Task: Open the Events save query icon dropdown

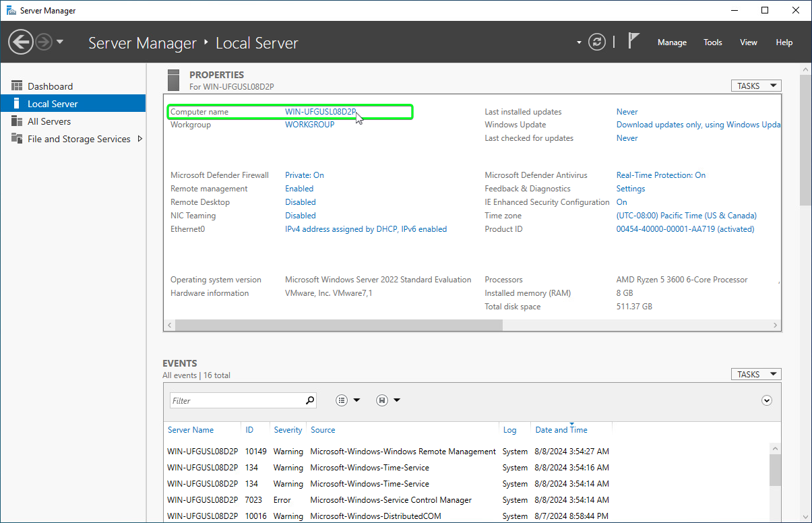Action: point(388,400)
